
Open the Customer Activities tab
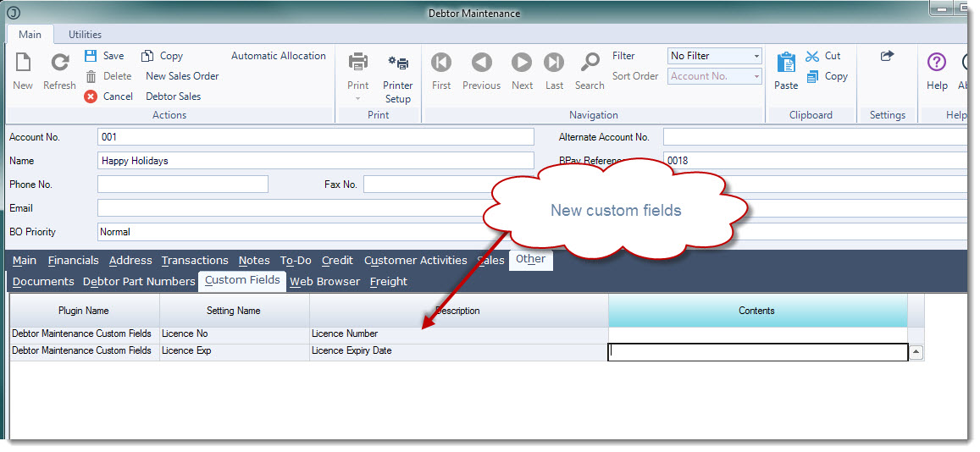tap(416, 261)
